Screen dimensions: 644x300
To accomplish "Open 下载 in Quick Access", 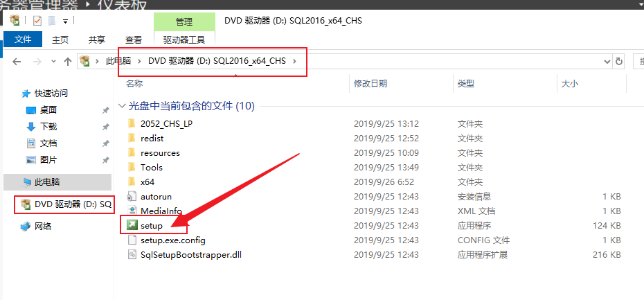I will coord(48,127).
